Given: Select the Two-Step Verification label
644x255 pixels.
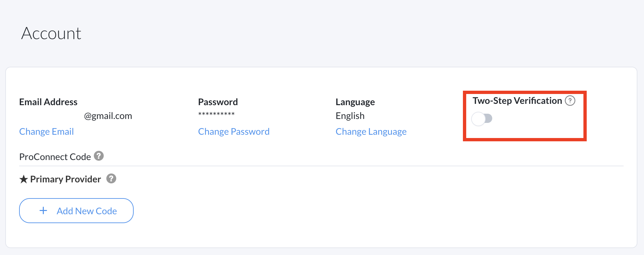Looking at the screenshot, I should point(517,101).
